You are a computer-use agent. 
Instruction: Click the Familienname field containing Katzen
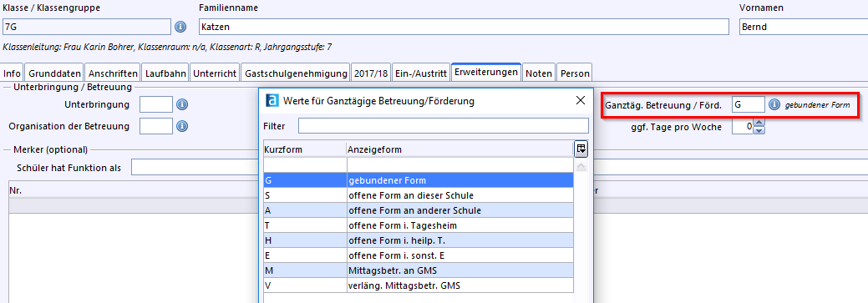coord(464,27)
